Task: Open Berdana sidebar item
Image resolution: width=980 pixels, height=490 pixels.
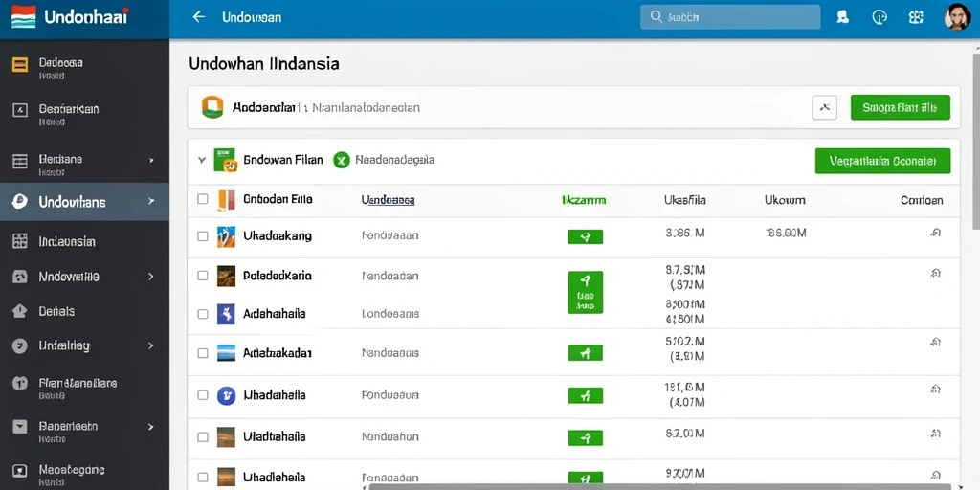Action: coord(84,164)
